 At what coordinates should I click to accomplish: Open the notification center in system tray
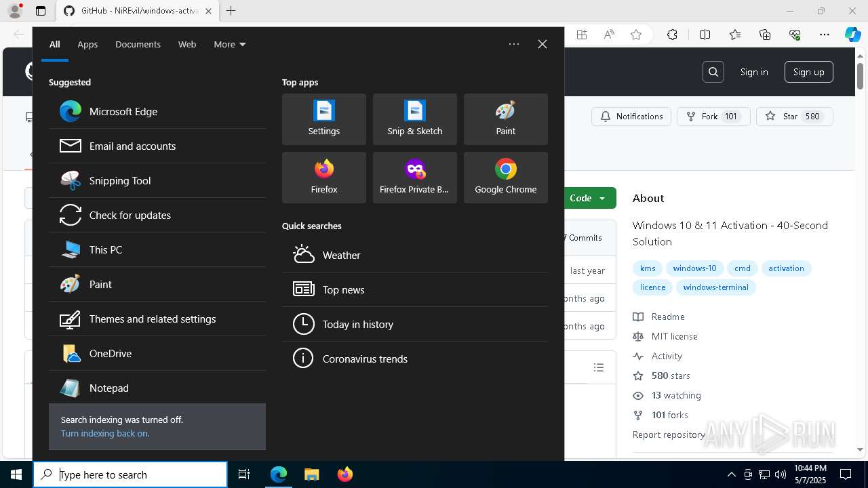[x=846, y=474]
